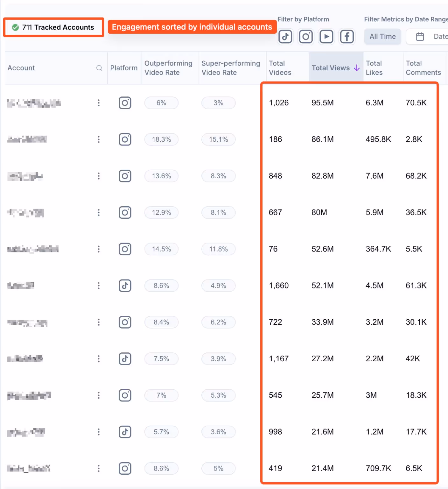The image size is (448, 489).
Task: Click the 95.5M total views value
Action: pos(323,103)
